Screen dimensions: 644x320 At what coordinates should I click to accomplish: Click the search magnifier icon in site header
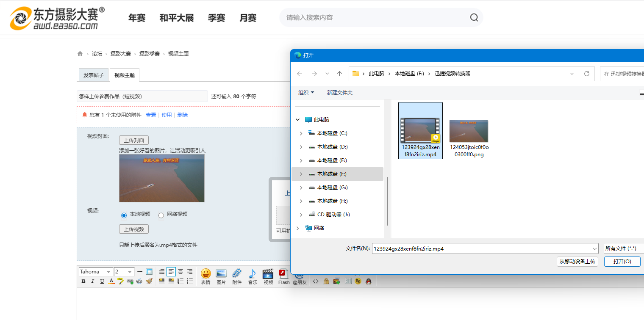coord(474,18)
